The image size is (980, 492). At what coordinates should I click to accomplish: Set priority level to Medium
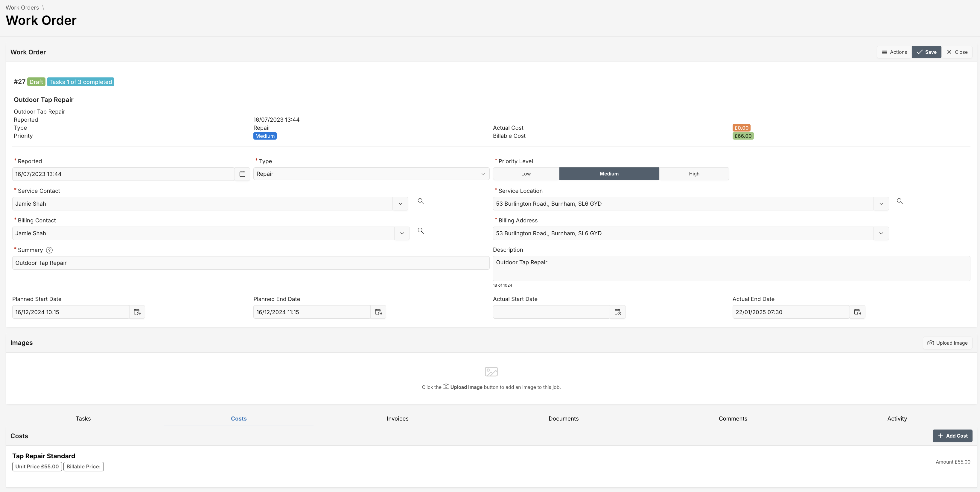(609, 174)
